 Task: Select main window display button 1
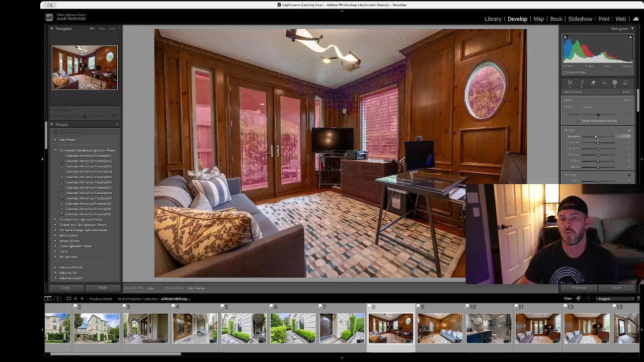tap(48, 299)
